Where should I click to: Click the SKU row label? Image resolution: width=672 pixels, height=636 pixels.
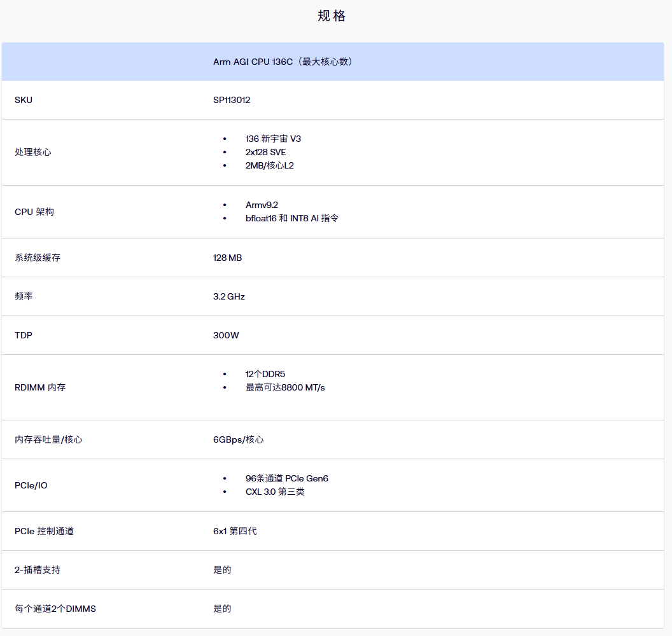pos(24,100)
